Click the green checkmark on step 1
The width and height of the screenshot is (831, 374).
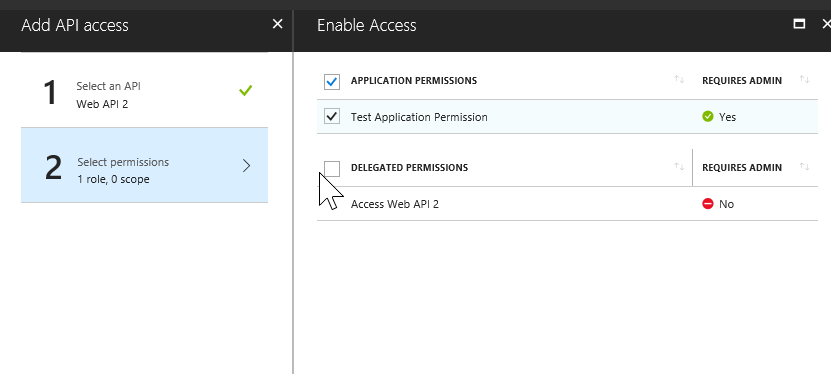point(245,91)
